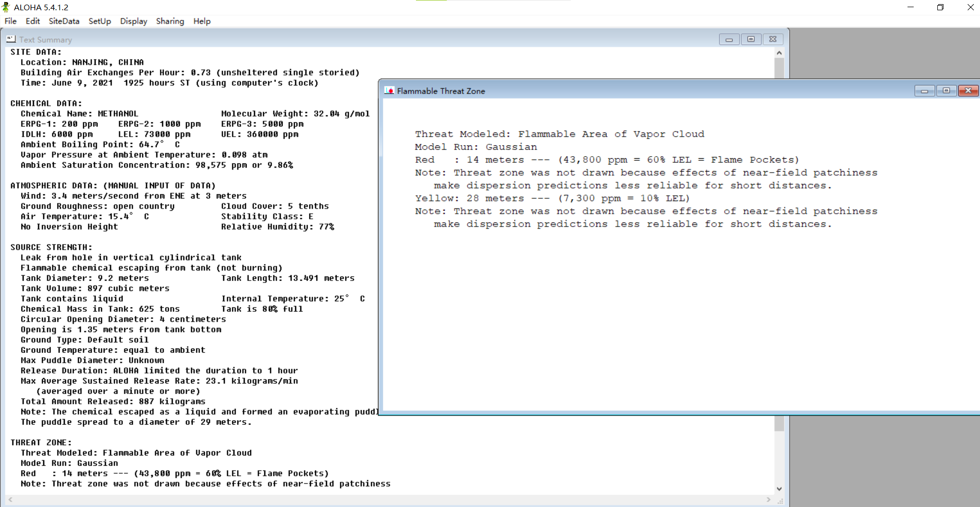The width and height of the screenshot is (980, 507).
Task: Open the Edit menu
Action: coord(32,21)
